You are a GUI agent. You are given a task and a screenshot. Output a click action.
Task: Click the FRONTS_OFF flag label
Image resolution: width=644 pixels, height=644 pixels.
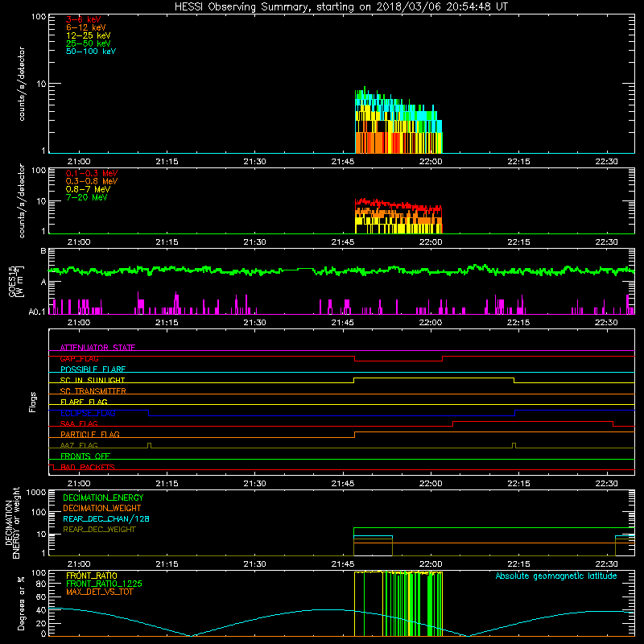tap(85, 456)
